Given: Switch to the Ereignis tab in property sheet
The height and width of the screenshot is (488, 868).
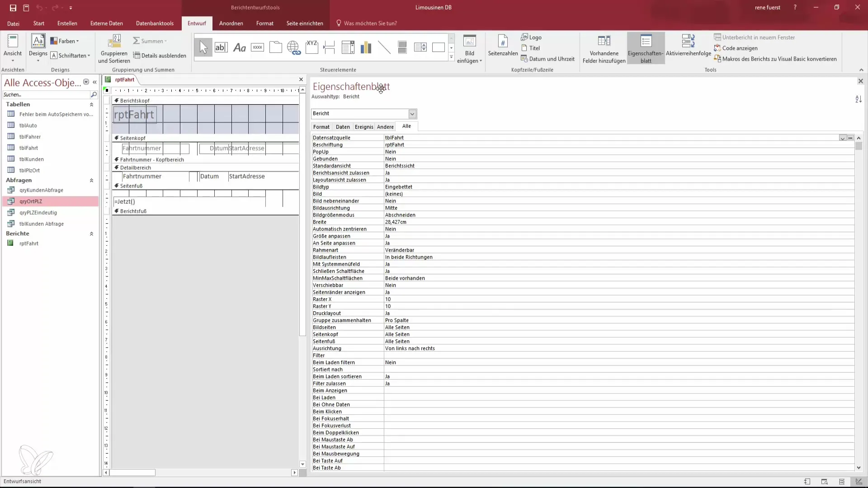Looking at the screenshot, I should 364,127.
